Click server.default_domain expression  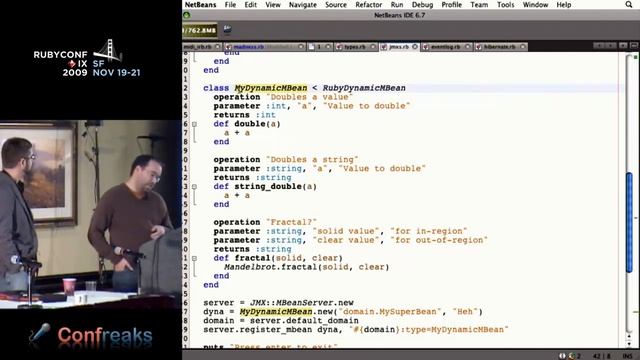pyautogui.click(x=304, y=321)
